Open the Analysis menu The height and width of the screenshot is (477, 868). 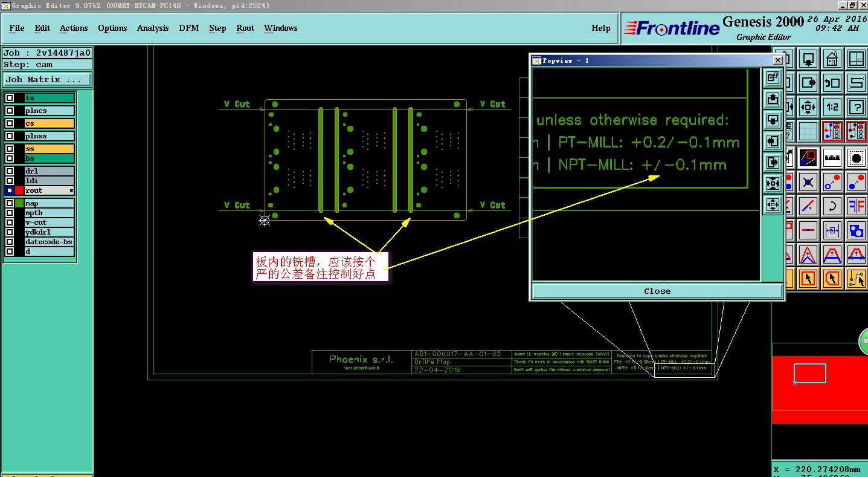(153, 28)
